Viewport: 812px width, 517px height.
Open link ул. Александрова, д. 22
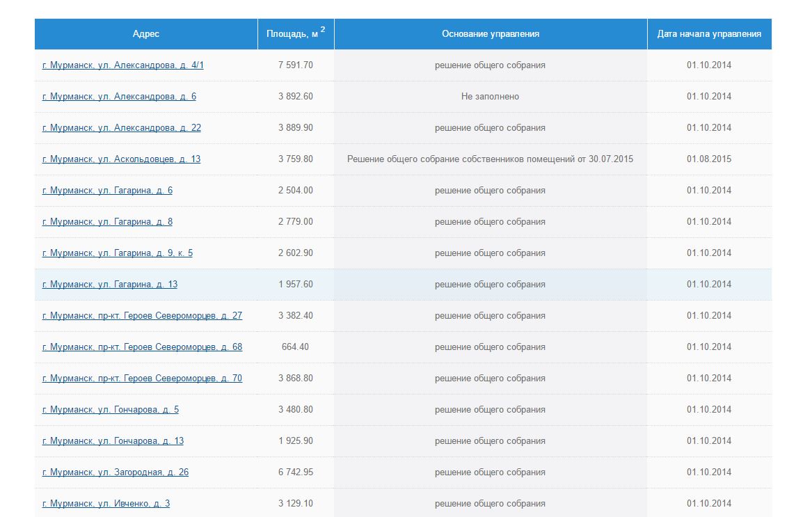coord(122,128)
